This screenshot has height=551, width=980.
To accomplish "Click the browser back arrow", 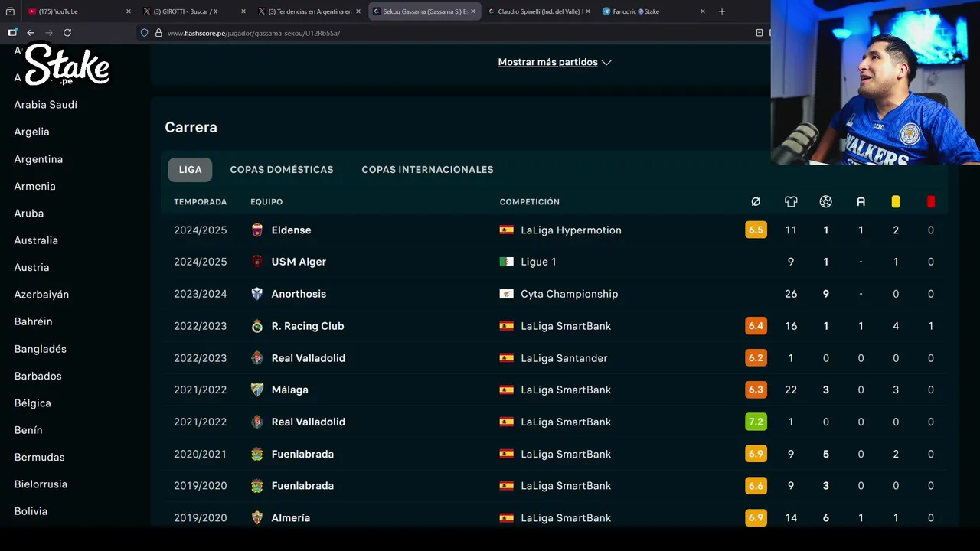I will click(x=31, y=33).
